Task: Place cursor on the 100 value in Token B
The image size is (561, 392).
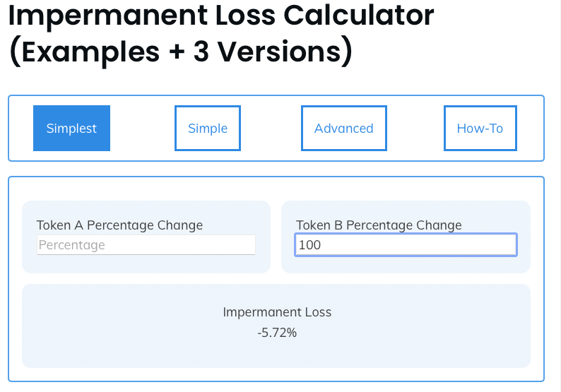Action: [x=309, y=245]
